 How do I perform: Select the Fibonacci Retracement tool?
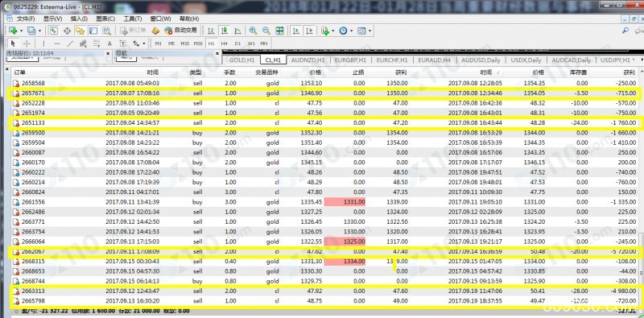(x=97, y=43)
